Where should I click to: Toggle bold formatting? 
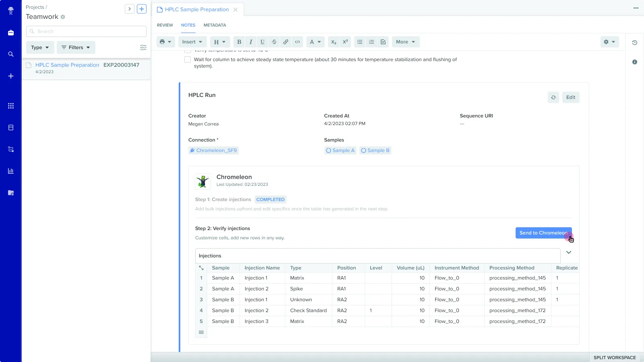pos(239,42)
